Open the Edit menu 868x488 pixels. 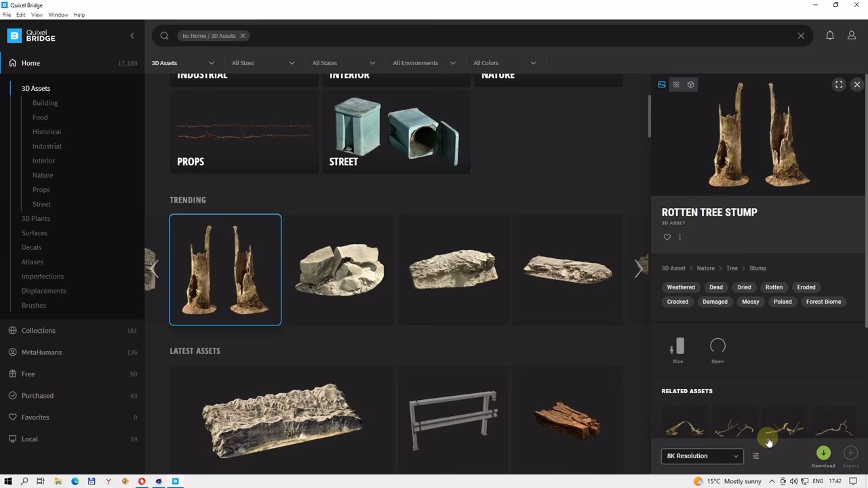coord(21,15)
